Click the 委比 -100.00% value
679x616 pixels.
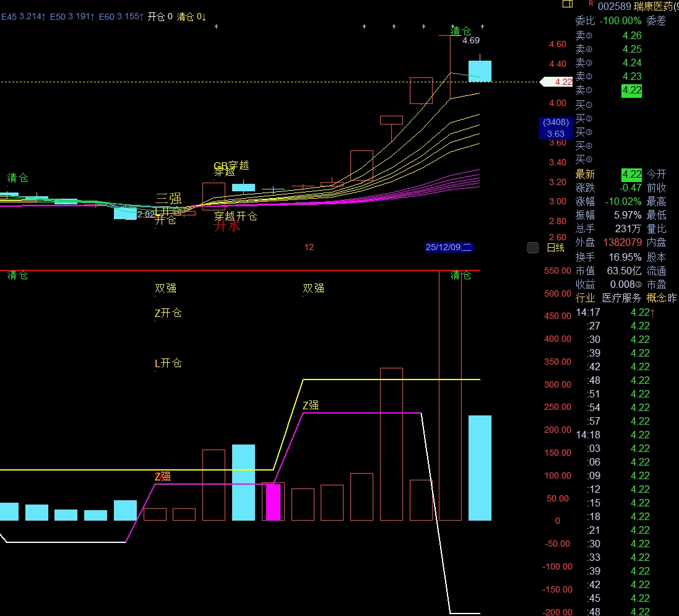621,20
